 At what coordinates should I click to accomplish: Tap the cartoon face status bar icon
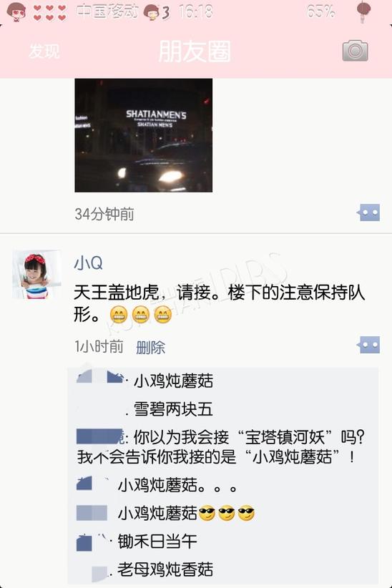(x=16, y=11)
